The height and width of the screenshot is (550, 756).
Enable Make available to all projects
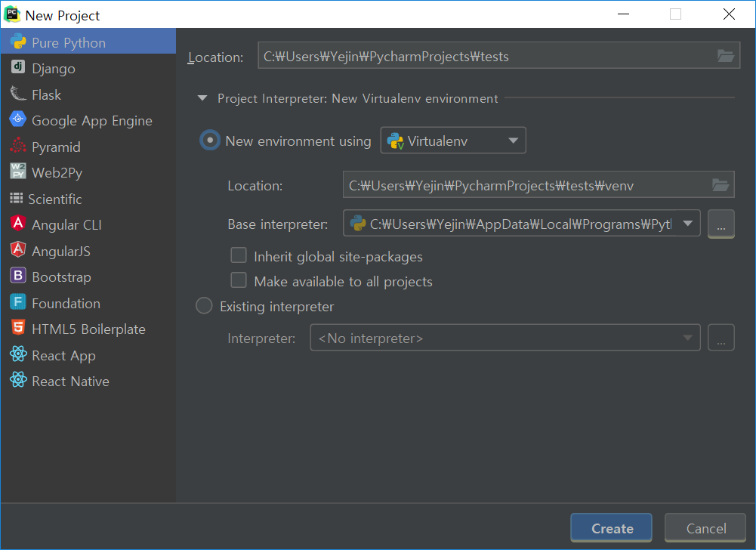click(239, 280)
